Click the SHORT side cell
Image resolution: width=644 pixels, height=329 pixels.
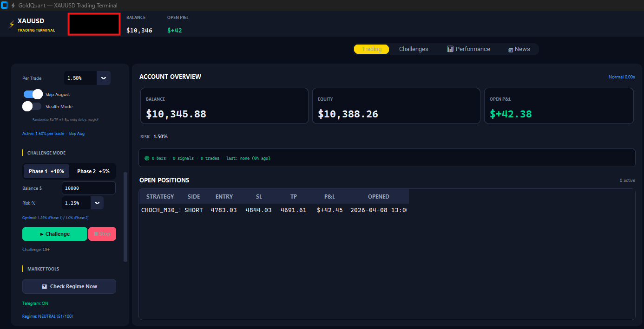[x=194, y=210]
